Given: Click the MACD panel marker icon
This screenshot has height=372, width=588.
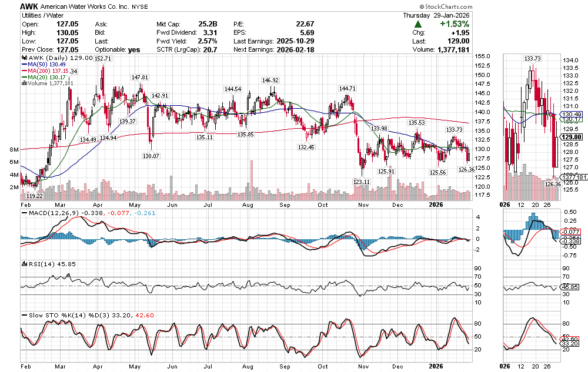Looking at the screenshot, I should coord(24,213).
